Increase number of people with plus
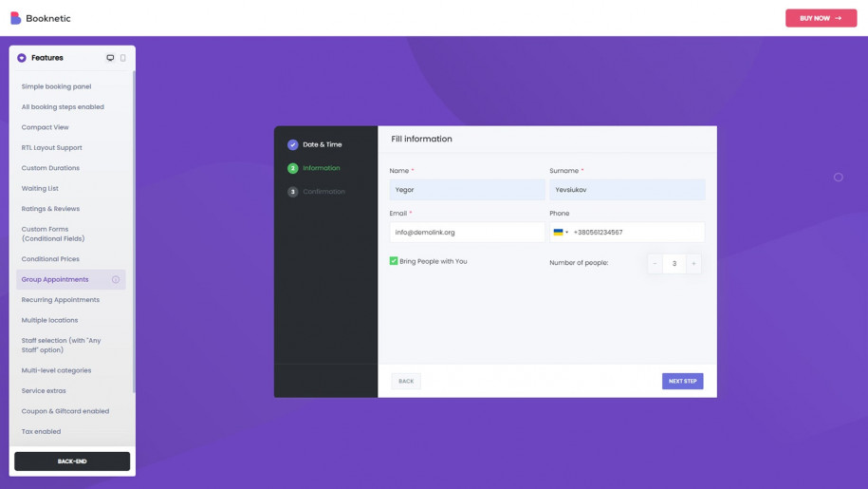Screen dimensions: 868x489 693,264
